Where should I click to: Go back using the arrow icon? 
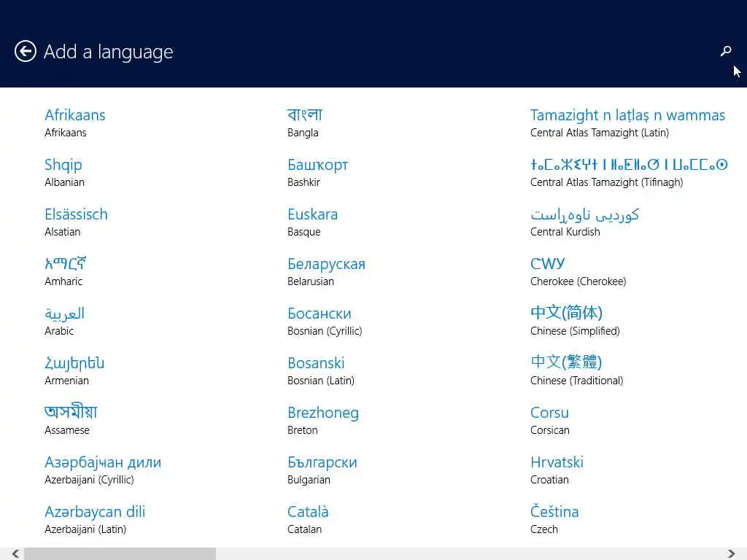pos(26,51)
